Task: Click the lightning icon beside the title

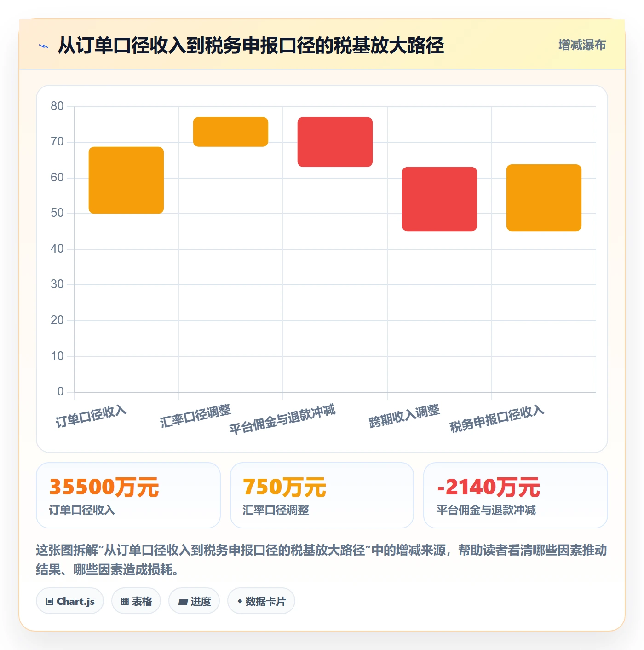Action: click(x=44, y=46)
